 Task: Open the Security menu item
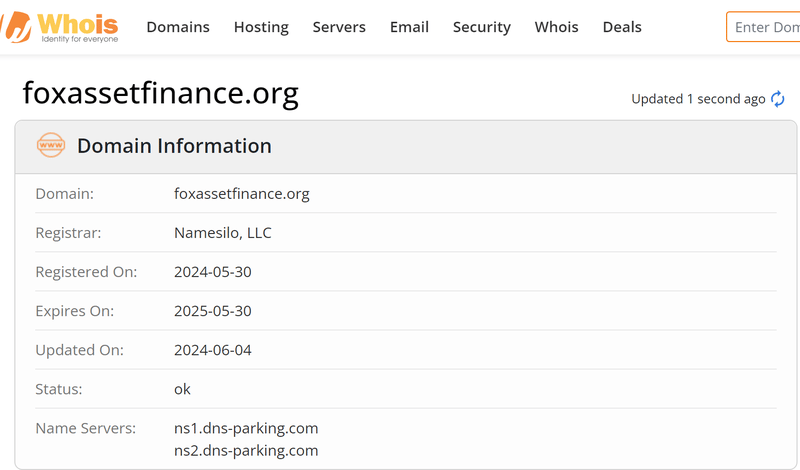tap(481, 27)
